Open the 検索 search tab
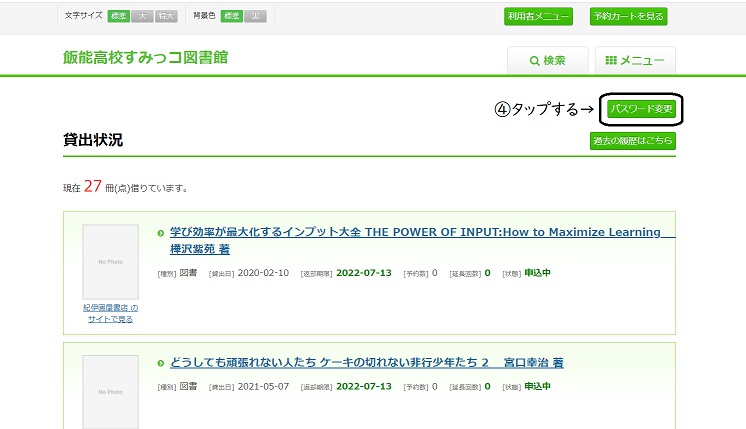746x429 pixels. [x=547, y=61]
